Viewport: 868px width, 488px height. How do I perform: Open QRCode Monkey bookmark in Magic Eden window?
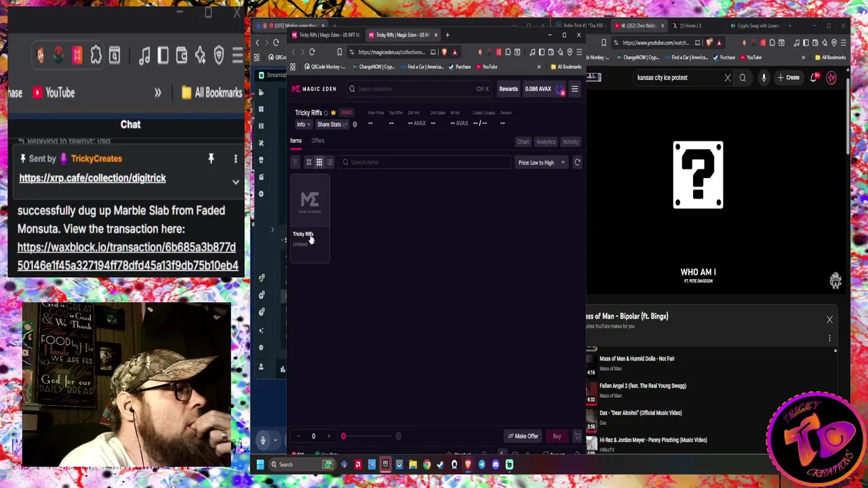[x=324, y=67]
